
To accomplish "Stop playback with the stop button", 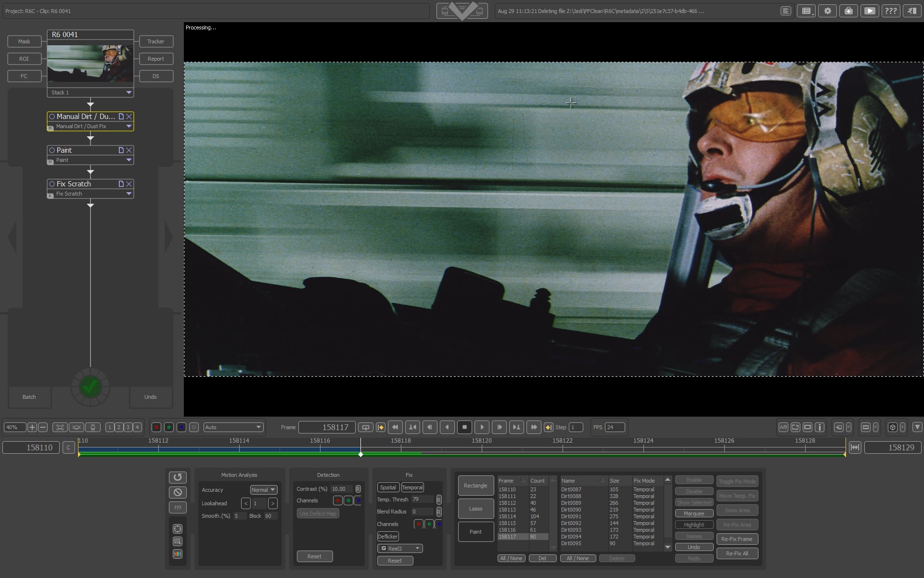I will click(x=464, y=427).
